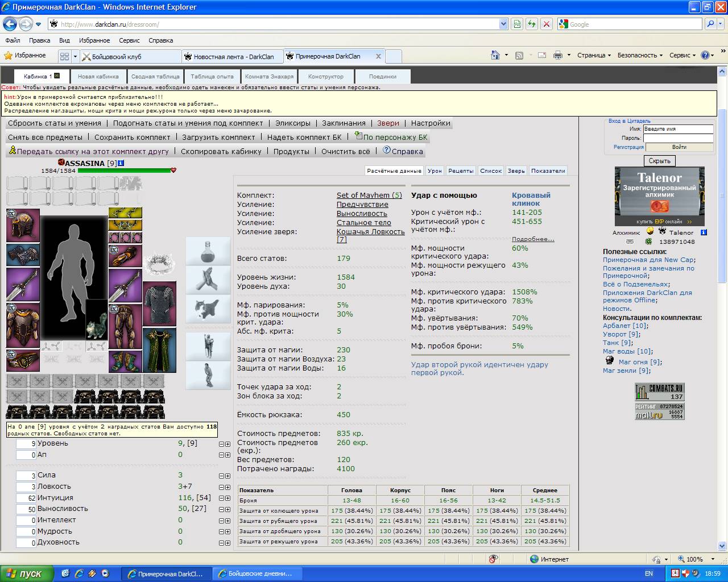Screen dimensions: 728x582
Task: Open the Set of Mayhem link
Action: click(x=369, y=195)
